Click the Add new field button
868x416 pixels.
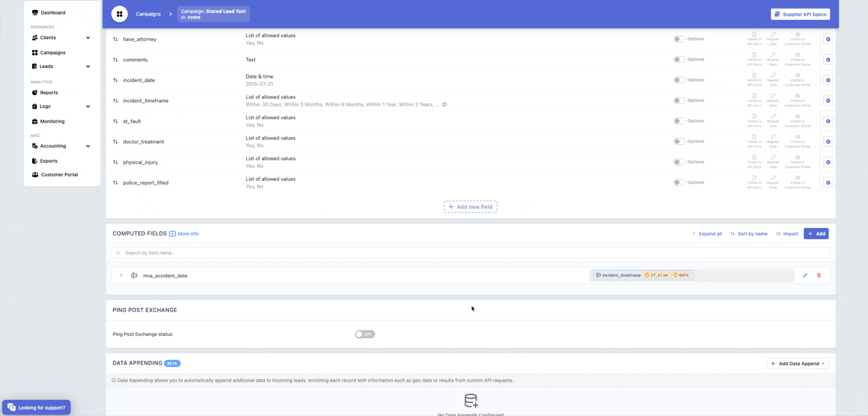click(471, 207)
